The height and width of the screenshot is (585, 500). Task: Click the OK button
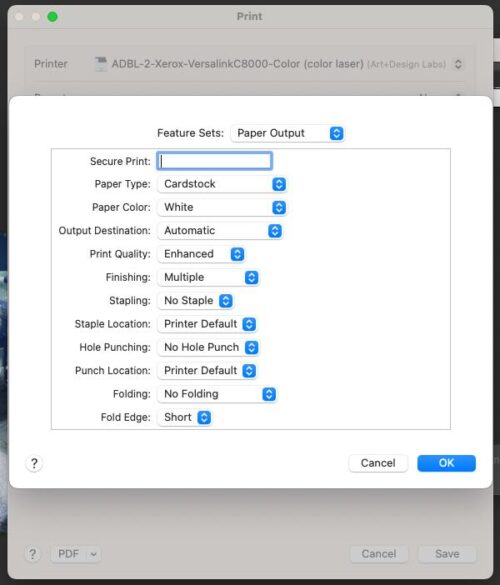tap(446, 463)
